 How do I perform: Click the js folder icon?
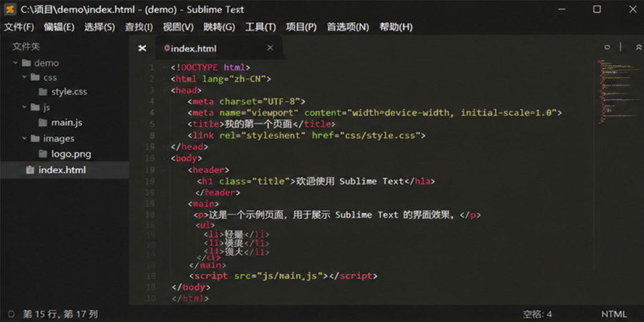pyautogui.click(x=35, y=107)
